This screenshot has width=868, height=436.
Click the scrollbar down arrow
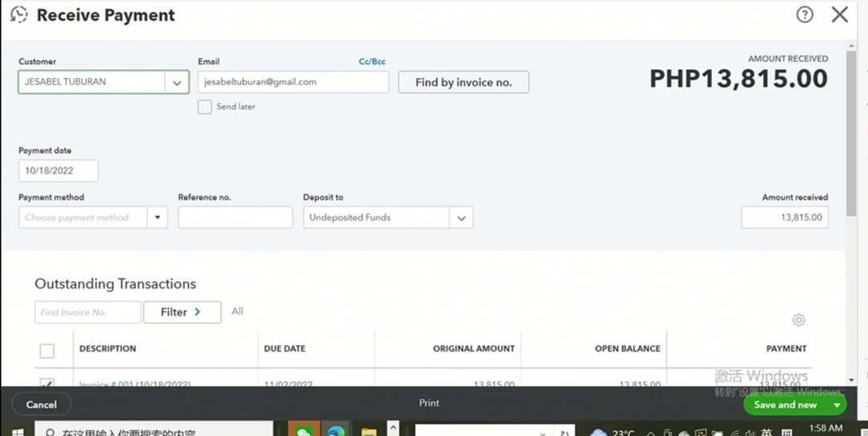851,380
